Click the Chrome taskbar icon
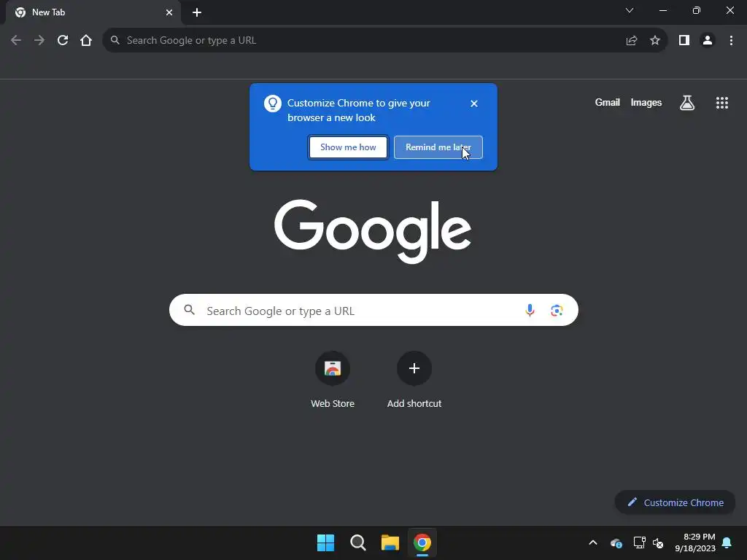The image size is (747, 560). pyautogui.click(x=422, y=542)
